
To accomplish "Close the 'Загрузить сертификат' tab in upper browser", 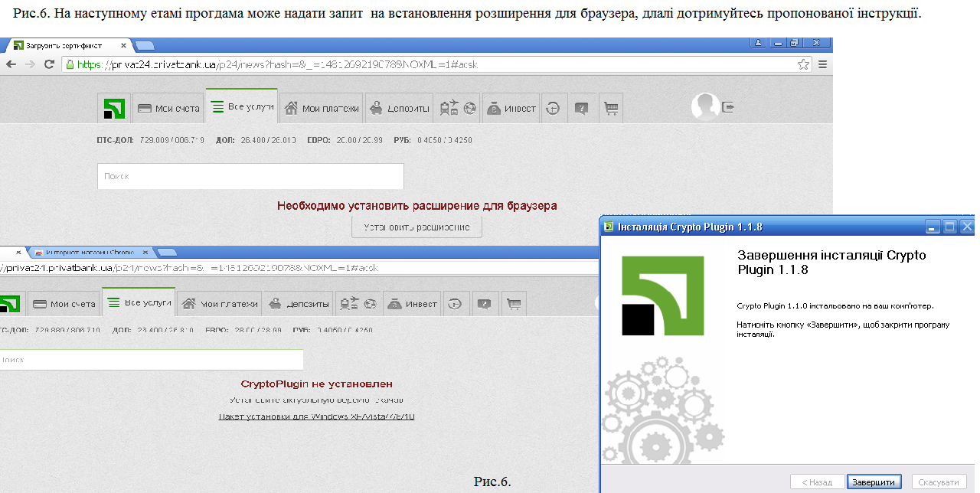I will pos(122,45).
